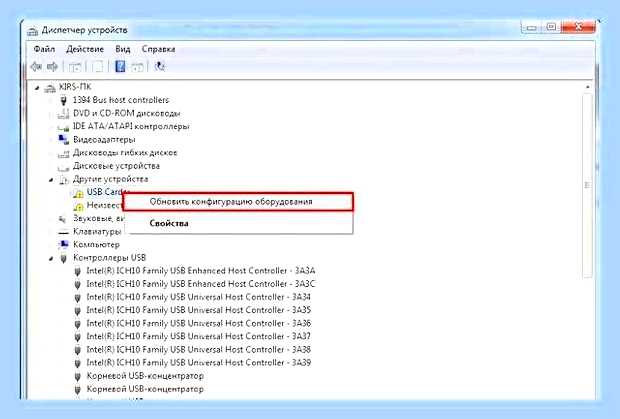The height and width of the screenshot is (419, 620).
Task: Select USB Universal Host Controller - 3A36
Action: 198,324
